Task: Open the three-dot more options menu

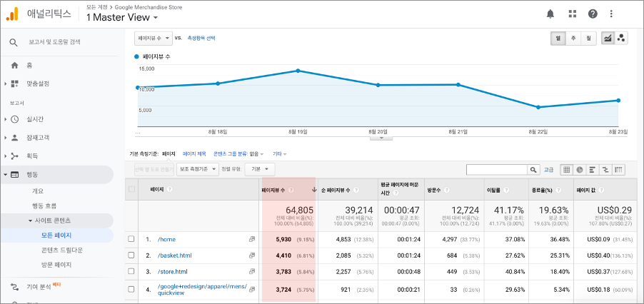Action: click(612, 14)
